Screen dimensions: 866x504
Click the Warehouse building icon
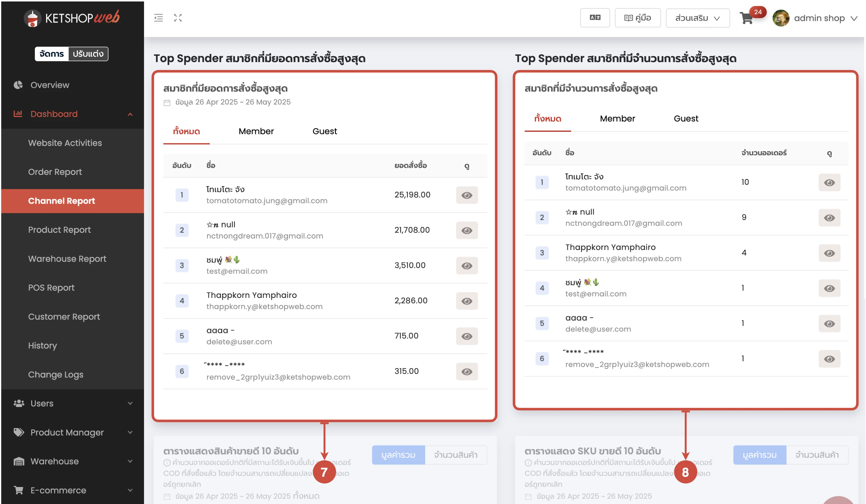tap(19, 461)
